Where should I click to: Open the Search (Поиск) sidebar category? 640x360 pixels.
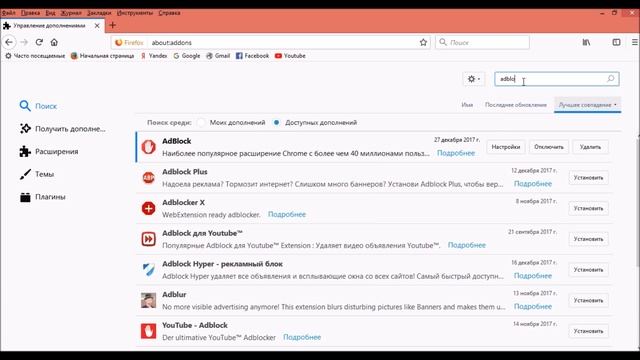[x=38, y=106]
